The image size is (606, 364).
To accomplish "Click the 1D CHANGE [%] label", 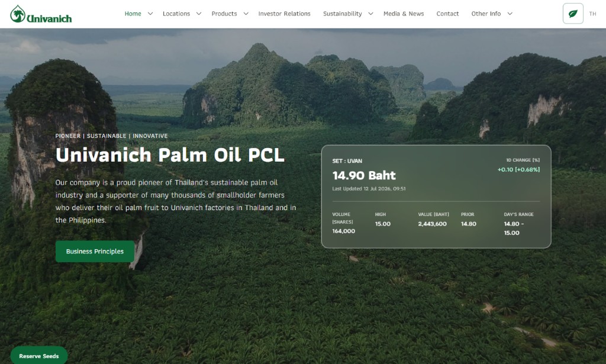I will [523, 160].
